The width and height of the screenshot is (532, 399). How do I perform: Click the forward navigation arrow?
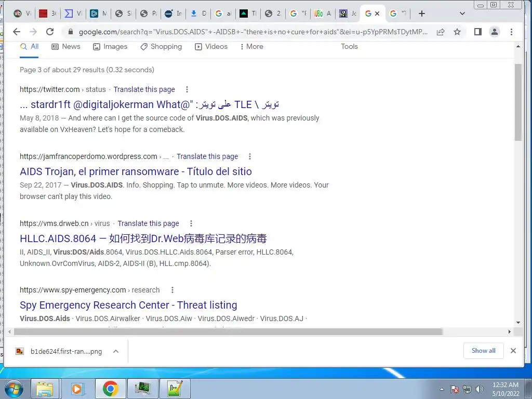coord(33,32)
